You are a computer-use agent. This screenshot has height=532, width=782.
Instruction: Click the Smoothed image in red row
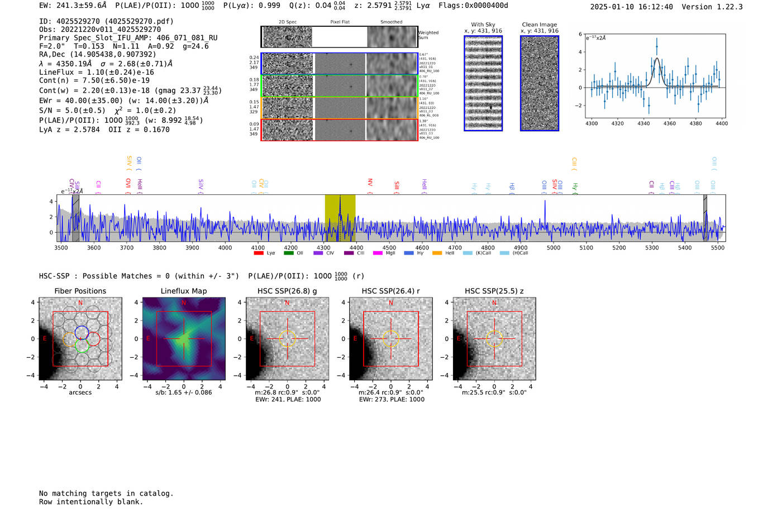click(392, 130)
